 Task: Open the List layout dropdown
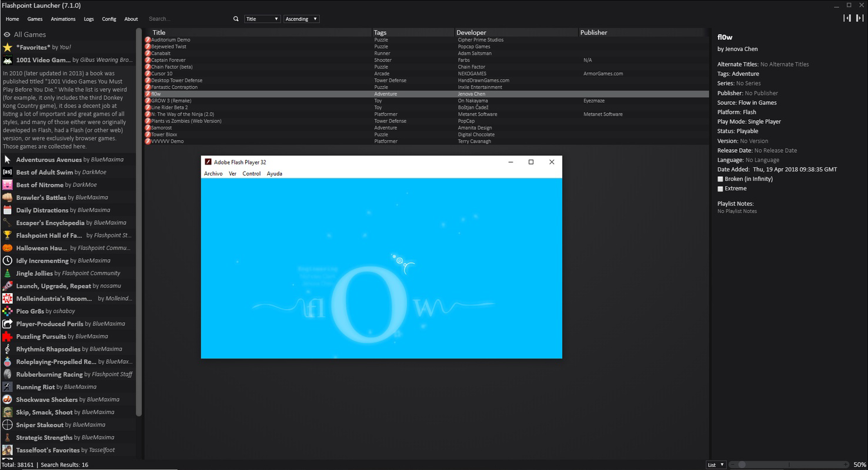coord(716,465)
